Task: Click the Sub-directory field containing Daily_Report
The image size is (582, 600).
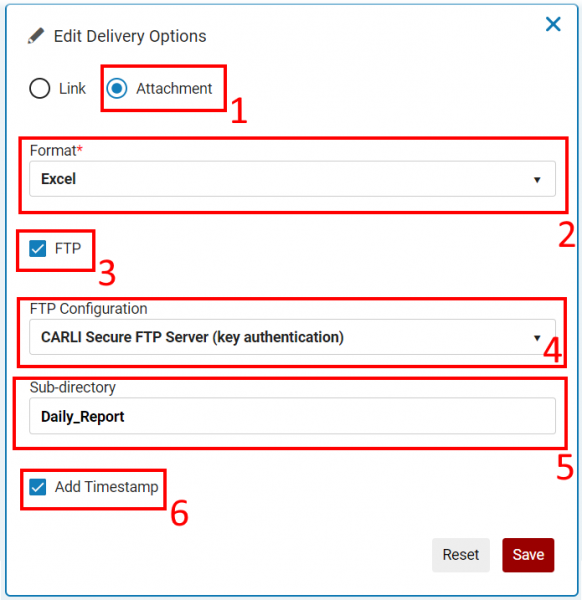Action: click(292, 416)
